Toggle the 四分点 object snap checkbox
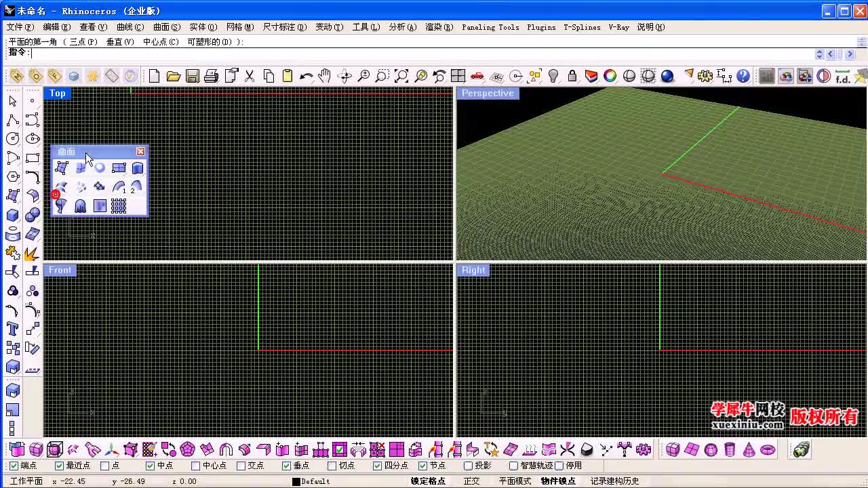Viewport: 868px width, 488px height. 377,466
